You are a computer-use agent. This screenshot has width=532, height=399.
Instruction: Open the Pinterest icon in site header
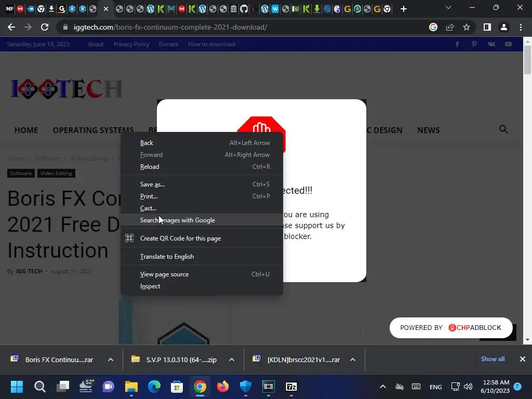click(474, 44)
